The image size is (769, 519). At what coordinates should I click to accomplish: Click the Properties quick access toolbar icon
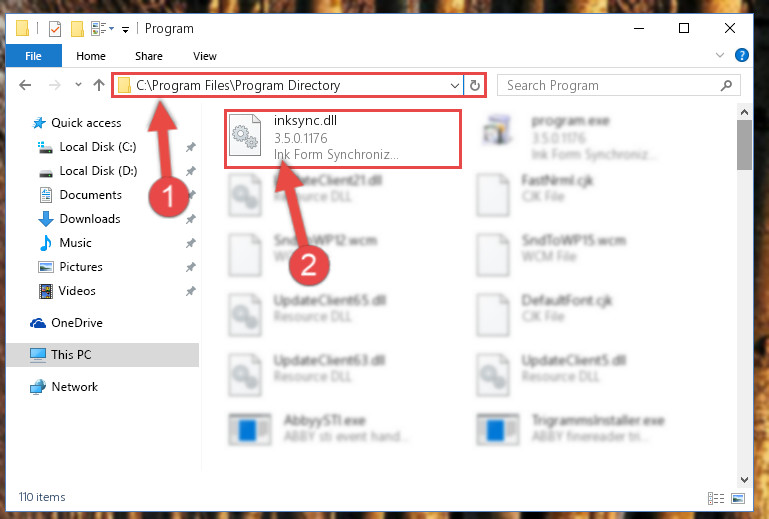pos(55,29)
